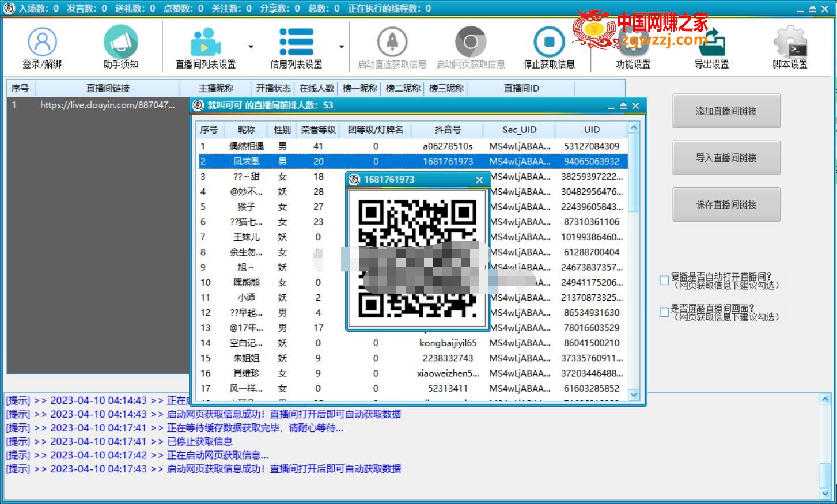This screenshot has height=504, width=837.
Task: Click the 性别 column header
Action: point(282,130)
